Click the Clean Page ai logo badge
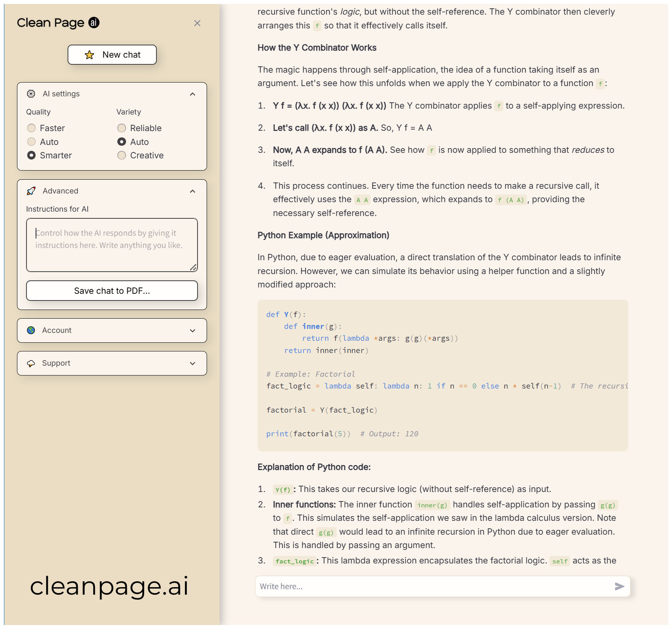This screenshot has width=672, height=629. pyautogui.click(x=94, y=23)
